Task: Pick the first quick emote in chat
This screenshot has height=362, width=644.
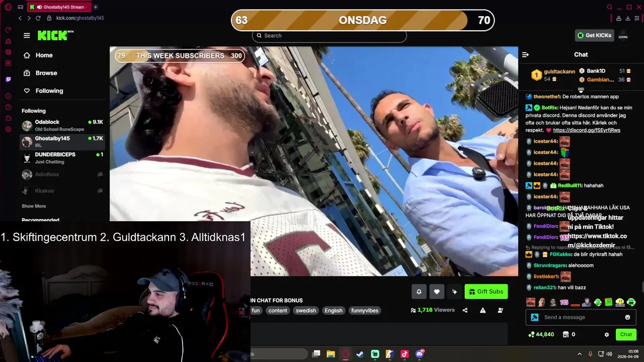Action: click(x=531, y=302)
